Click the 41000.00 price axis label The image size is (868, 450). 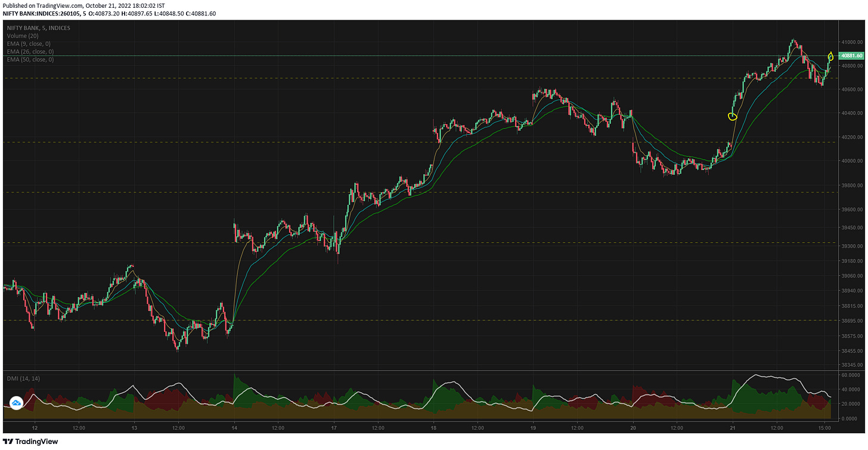pyautogui.click(x=852, y=42)
